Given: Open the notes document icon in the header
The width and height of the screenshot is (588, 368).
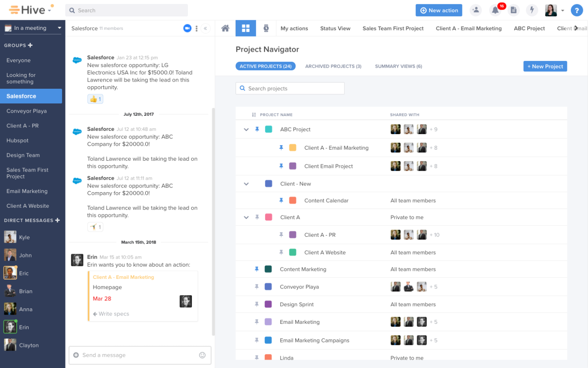Looking at the screenshot, I should (x=513, y=10).
